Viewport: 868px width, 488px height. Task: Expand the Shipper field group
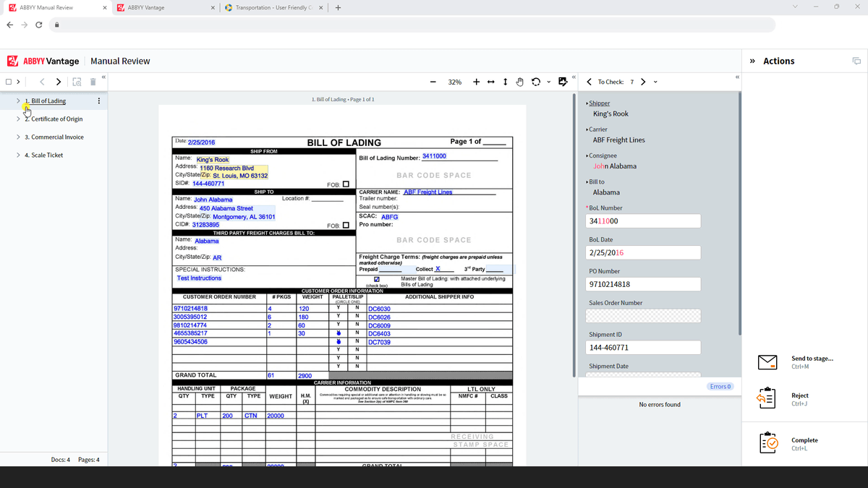[587, 103]
